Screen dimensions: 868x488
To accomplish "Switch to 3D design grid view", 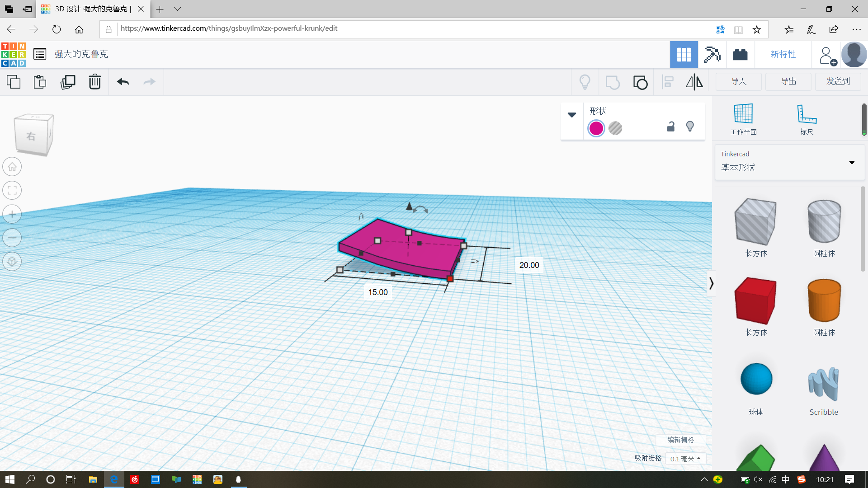I will coord(684,55).
